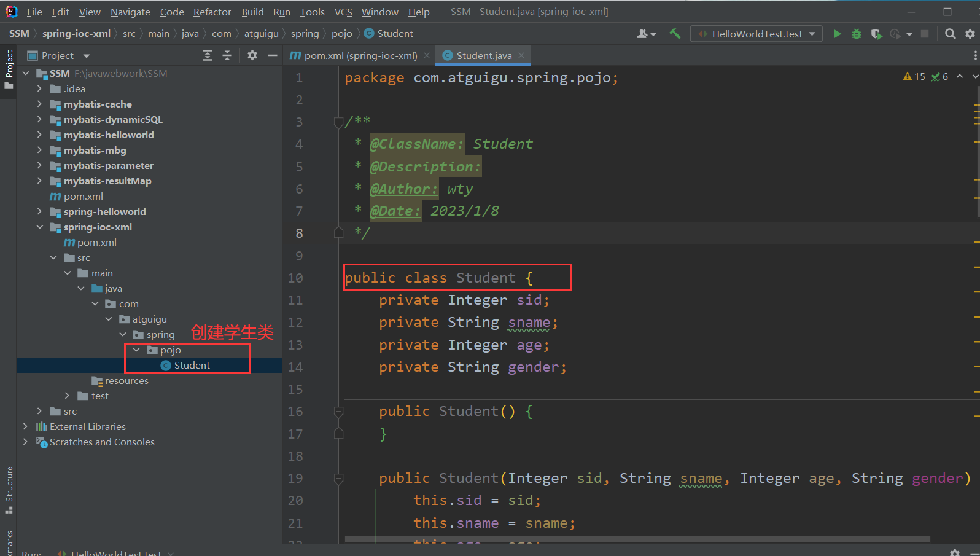This screenshot has height=556, width=980.
Task: Select the resources folder in tree
Action: [126, 380]
